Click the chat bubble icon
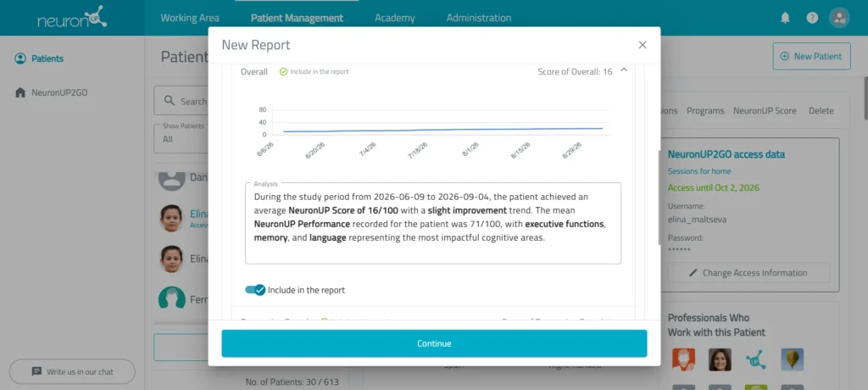 pos(36,371)
